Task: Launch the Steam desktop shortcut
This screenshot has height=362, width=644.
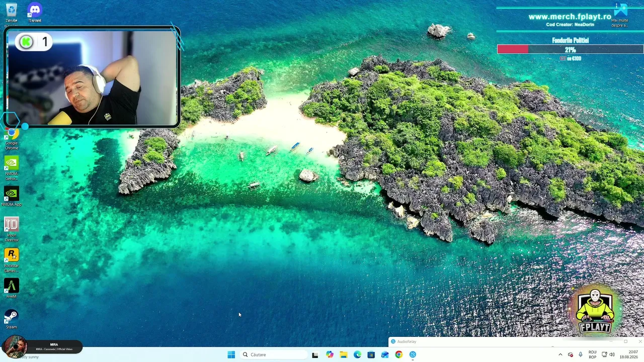Action: pyautogui.click(x=12, y=319)
